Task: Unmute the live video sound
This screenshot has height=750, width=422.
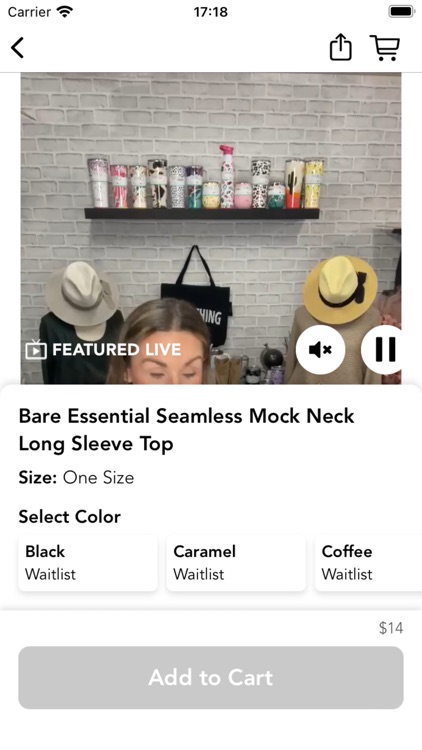Action: click(x=320, y=350)
